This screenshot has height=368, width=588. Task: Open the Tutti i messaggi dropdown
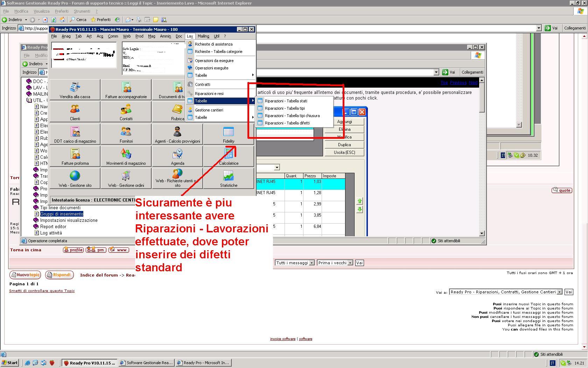click(x=295, y=263)
